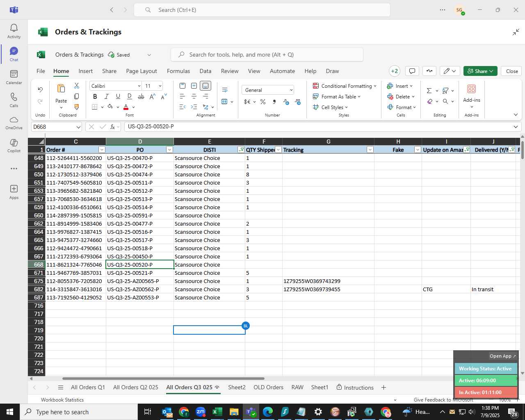
Task: Apply bold formatting
Action: (95, 96)
